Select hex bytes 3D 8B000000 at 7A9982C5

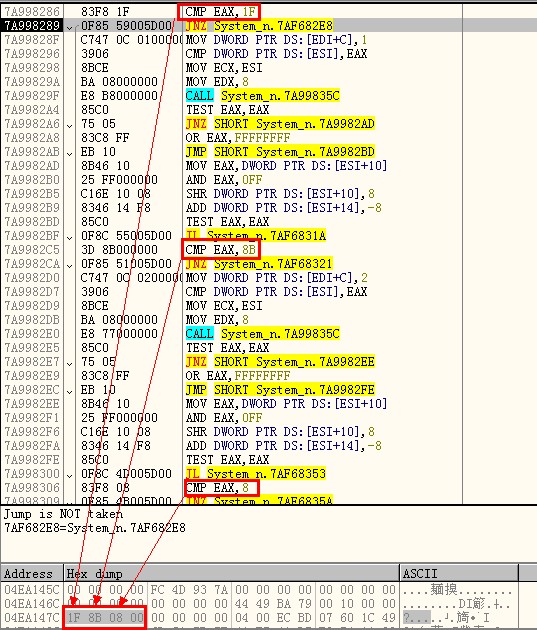pos(119,250)
